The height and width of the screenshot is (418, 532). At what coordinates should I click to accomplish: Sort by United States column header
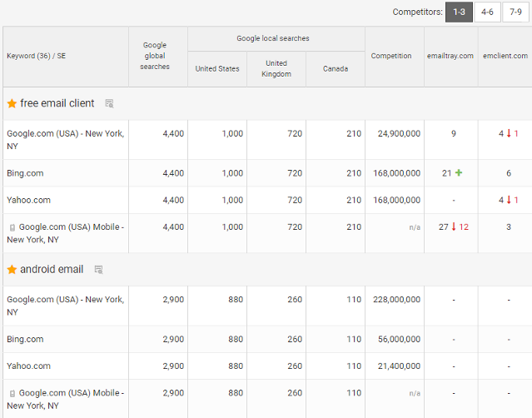click(217, 69)
